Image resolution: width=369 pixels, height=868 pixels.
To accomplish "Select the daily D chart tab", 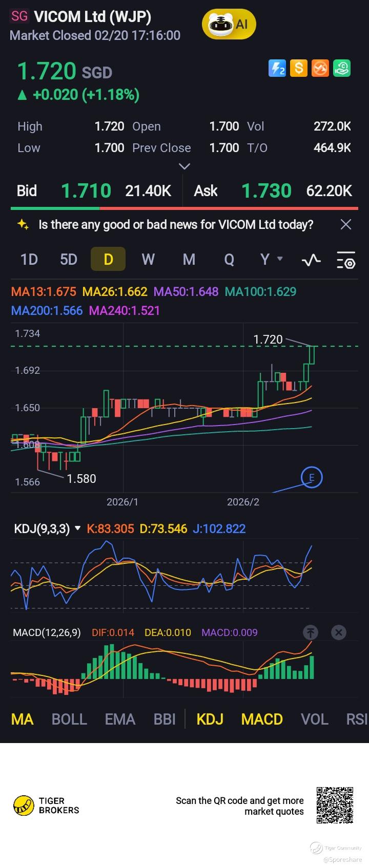I will click(108, 259).
